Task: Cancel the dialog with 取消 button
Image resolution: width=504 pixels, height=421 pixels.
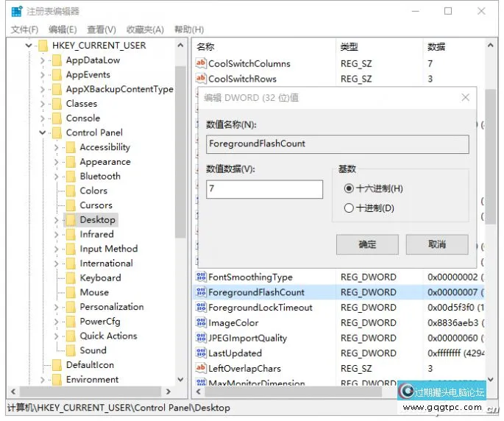Action: [436, 244]
